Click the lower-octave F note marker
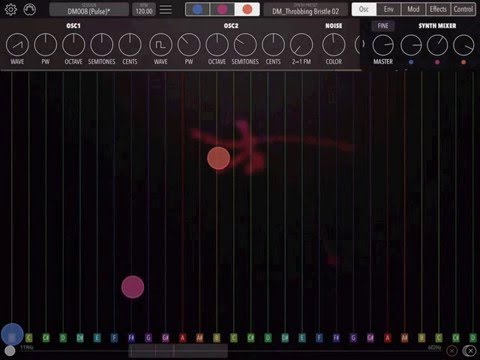 tap(114, 338)
